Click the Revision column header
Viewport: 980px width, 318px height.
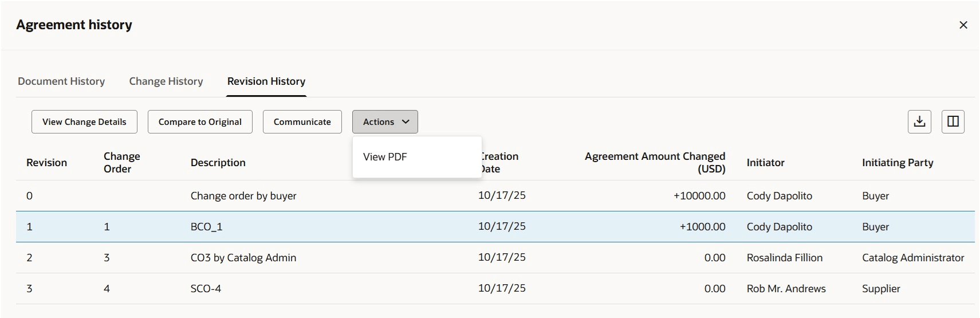click(46, 163)
